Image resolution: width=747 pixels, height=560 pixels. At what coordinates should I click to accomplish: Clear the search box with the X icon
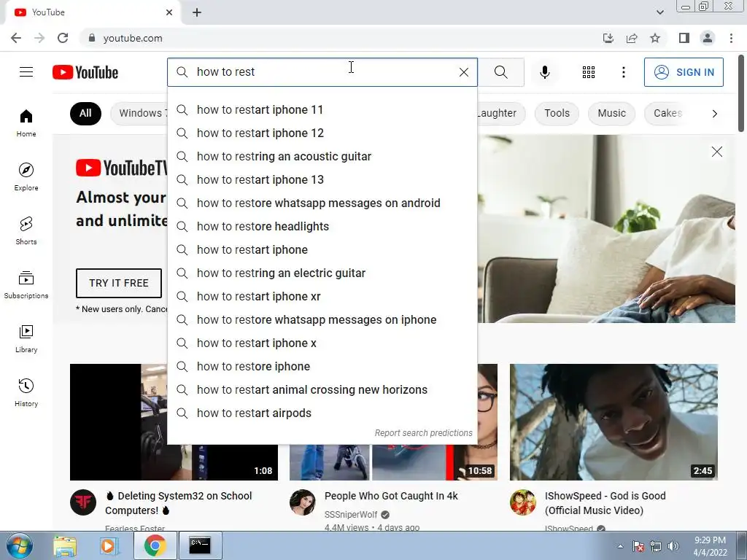pyautogui.click(x=463, y=72)
